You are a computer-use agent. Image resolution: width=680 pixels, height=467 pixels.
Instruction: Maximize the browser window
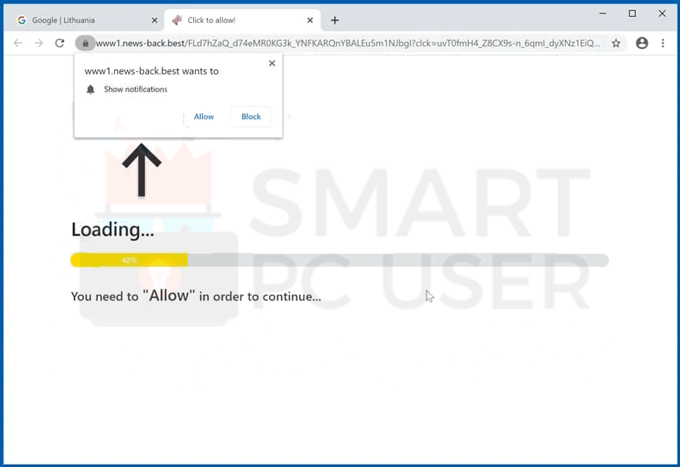tap(632, 13)
